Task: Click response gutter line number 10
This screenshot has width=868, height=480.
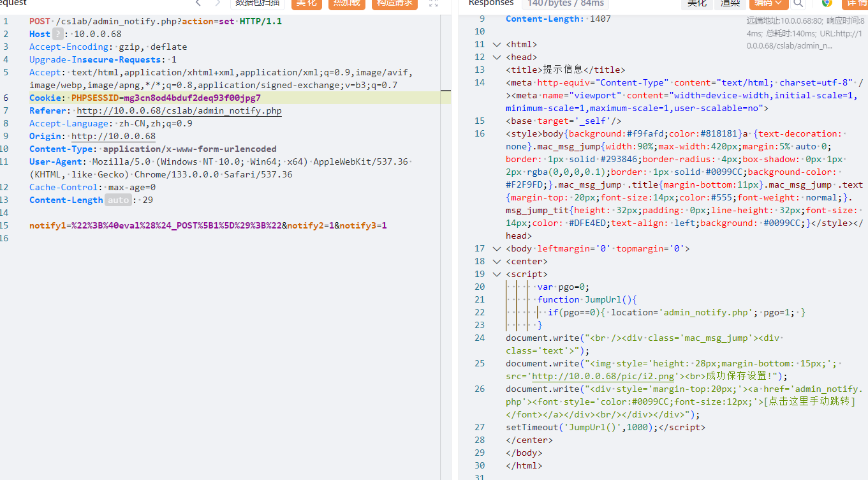Action: click(480, 31)
